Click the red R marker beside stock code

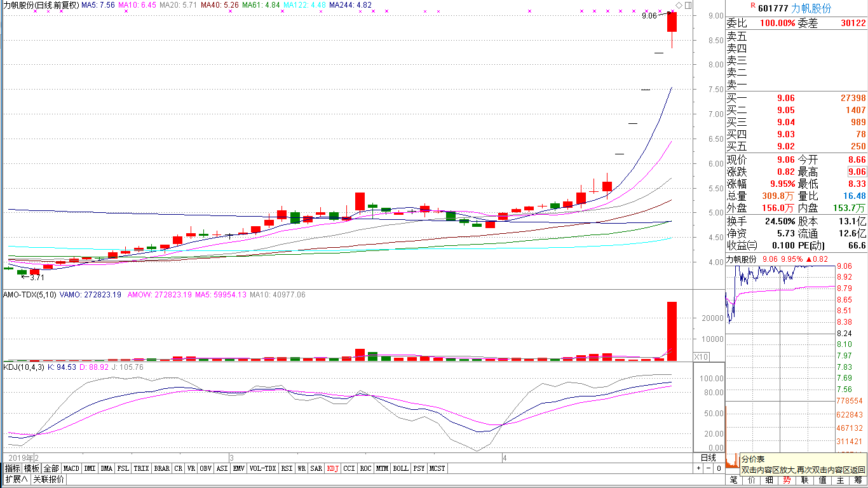pos(753,6)
